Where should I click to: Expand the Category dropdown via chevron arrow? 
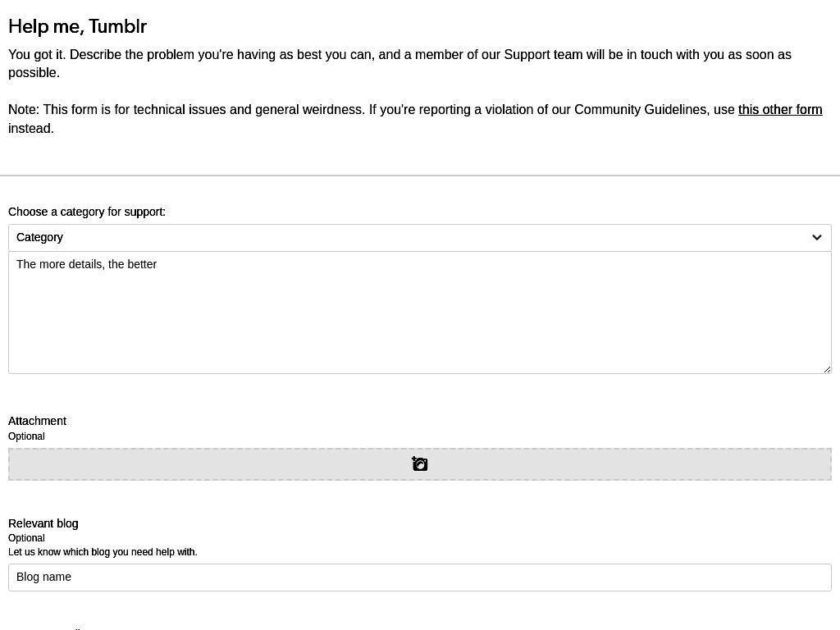816,237
